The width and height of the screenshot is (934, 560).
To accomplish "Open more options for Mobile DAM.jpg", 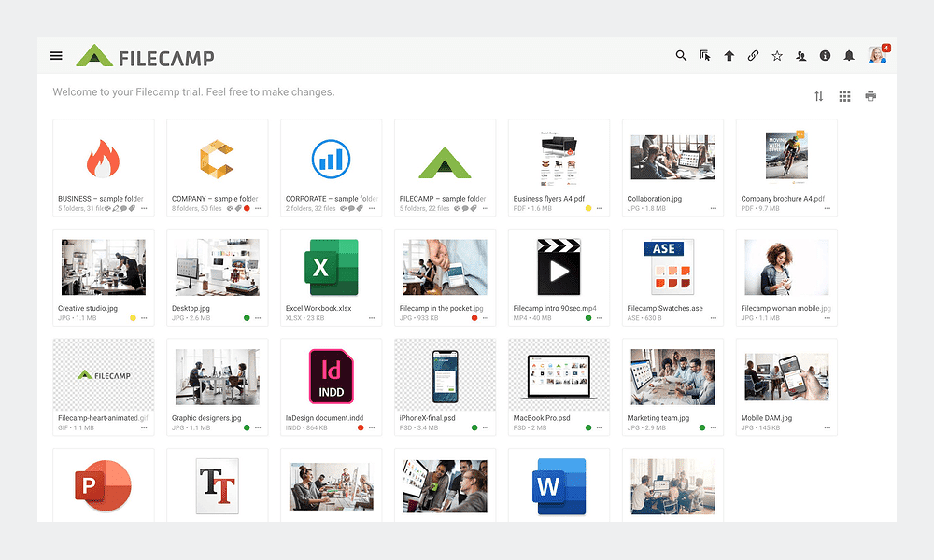I will point(827,427).
